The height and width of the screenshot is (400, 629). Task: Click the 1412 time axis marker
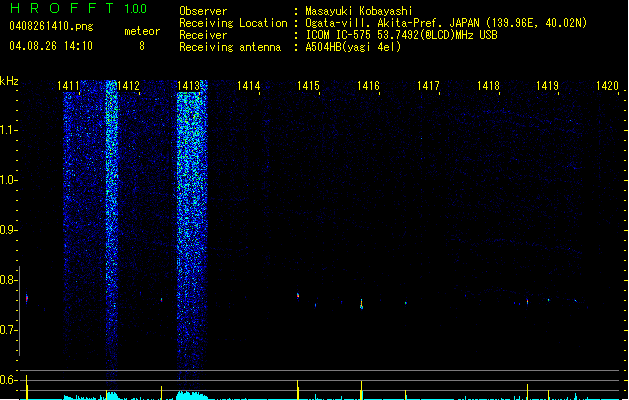pos(128,86)
